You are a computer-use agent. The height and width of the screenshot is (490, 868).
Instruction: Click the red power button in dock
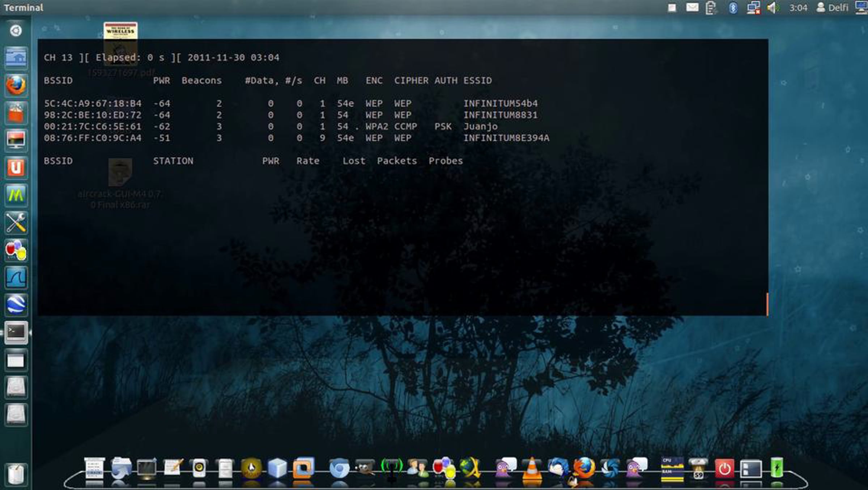tap(724, 469)
